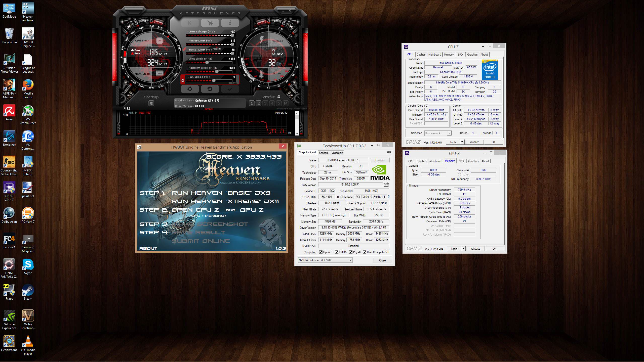Open Afterburner settings gear button
This screenshot has height=362, width=644.
tap(190, 89)
